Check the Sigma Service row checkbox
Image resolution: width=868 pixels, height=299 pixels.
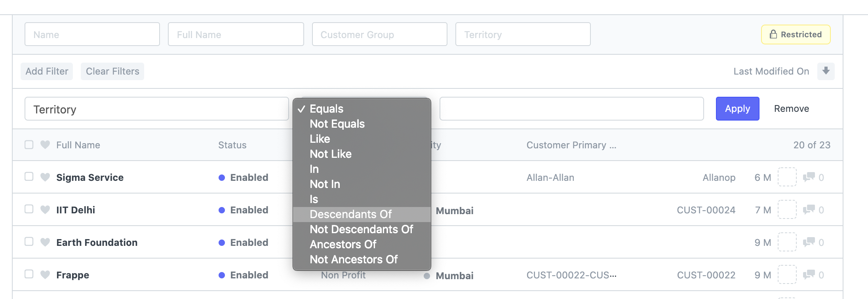coord(29,176)
